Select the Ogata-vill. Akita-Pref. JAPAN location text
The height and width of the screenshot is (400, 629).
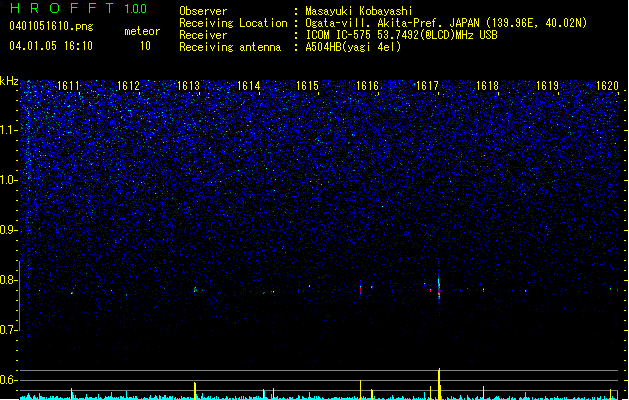click(x=446, y=23)
